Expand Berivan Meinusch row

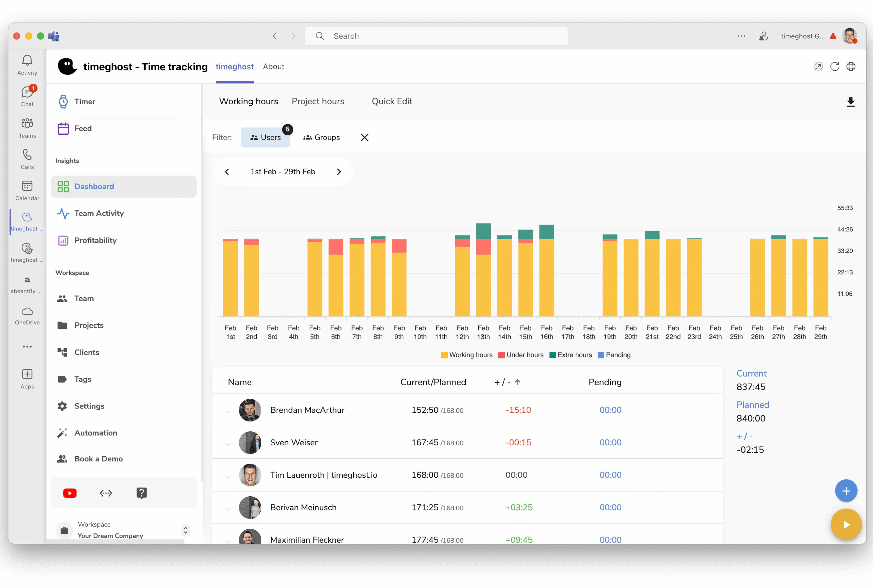tap(228, 509)
